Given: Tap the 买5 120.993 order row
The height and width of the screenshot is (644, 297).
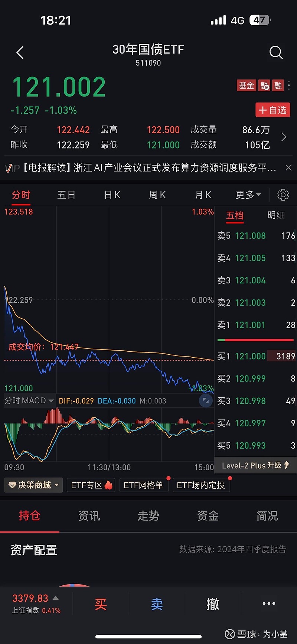Looking at the screenshot, I should (256, 445).
